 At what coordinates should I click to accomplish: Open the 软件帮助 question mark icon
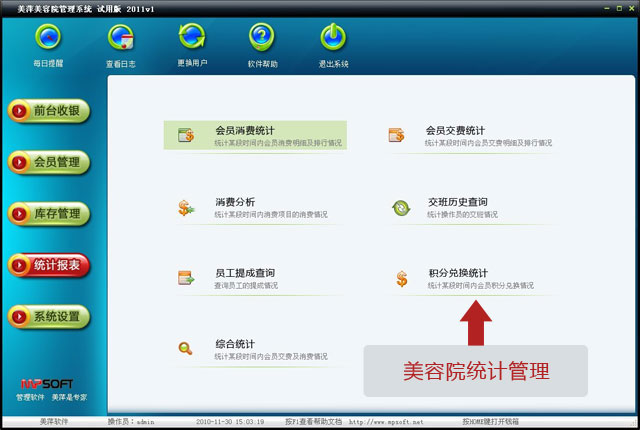[262, 38]
